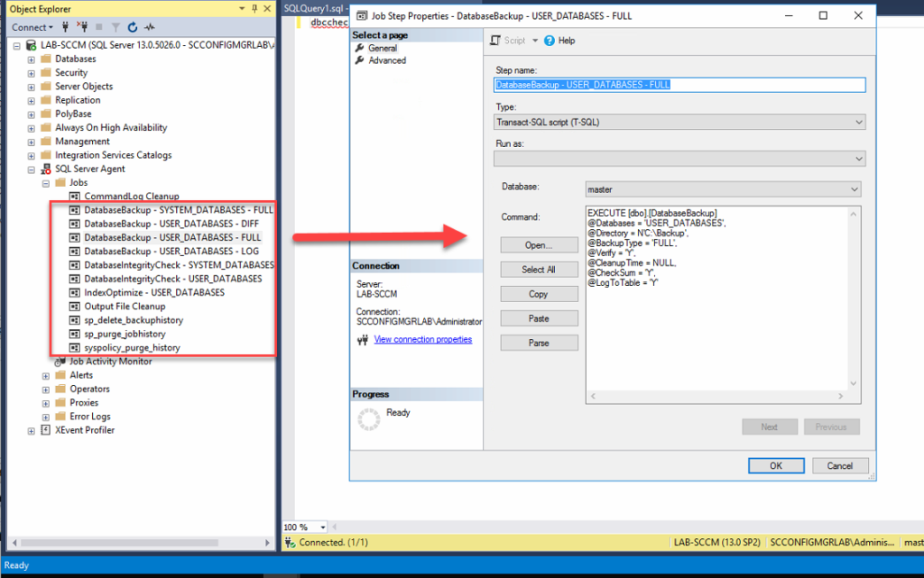Image resolution: width=924 pixels, height=578 pixels.
Task: Select DatabaseBackup - USER_DATABASES - DIFF job
Action: tap(171, 224)
